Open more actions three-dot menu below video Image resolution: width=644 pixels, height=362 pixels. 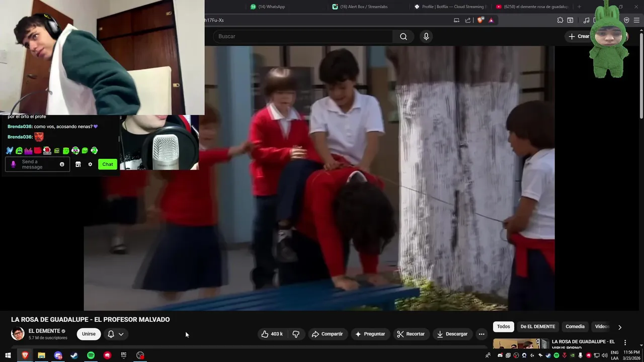tap(481, 334)
